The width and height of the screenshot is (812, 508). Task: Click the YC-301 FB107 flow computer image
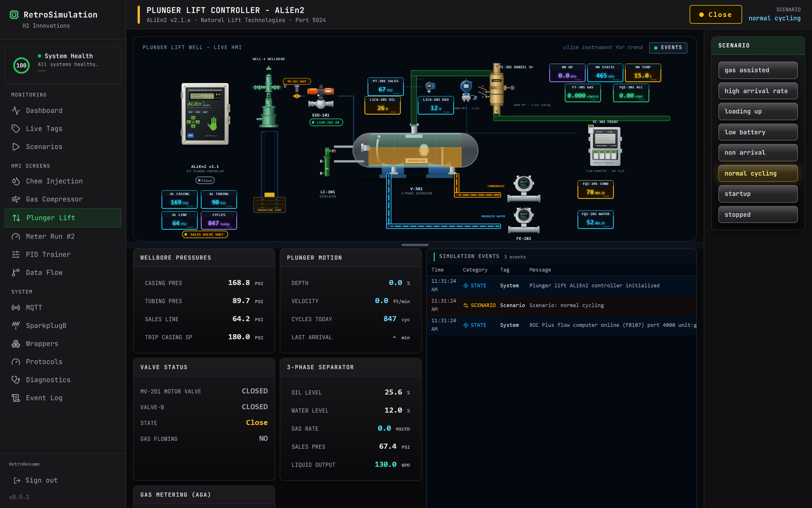pos(605,145)
